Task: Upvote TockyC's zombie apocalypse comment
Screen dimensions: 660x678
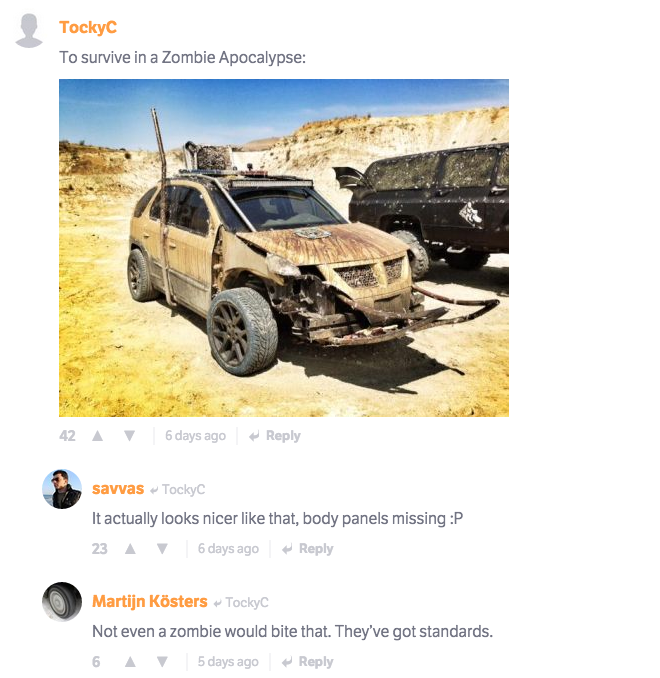Action: tap(98, 435)
